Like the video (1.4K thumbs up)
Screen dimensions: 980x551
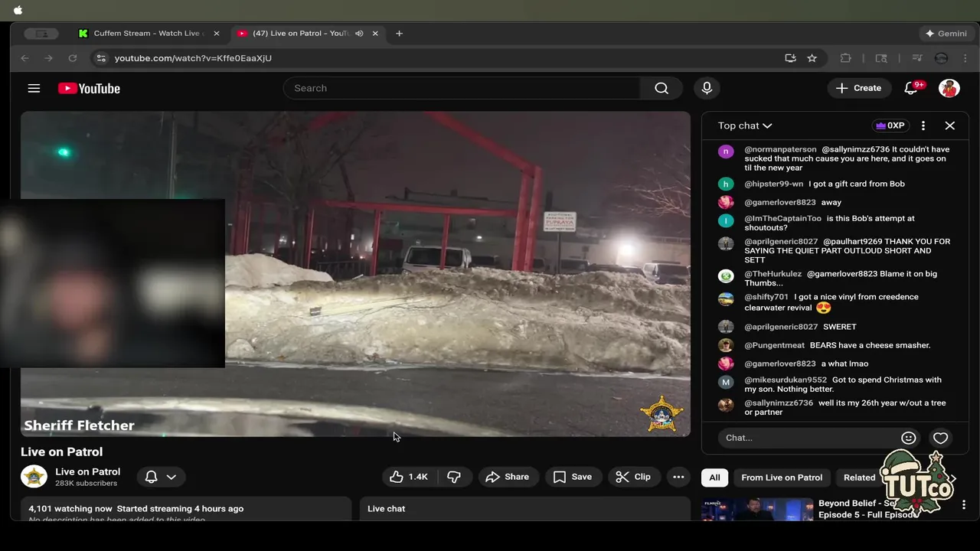pos(408,477)
